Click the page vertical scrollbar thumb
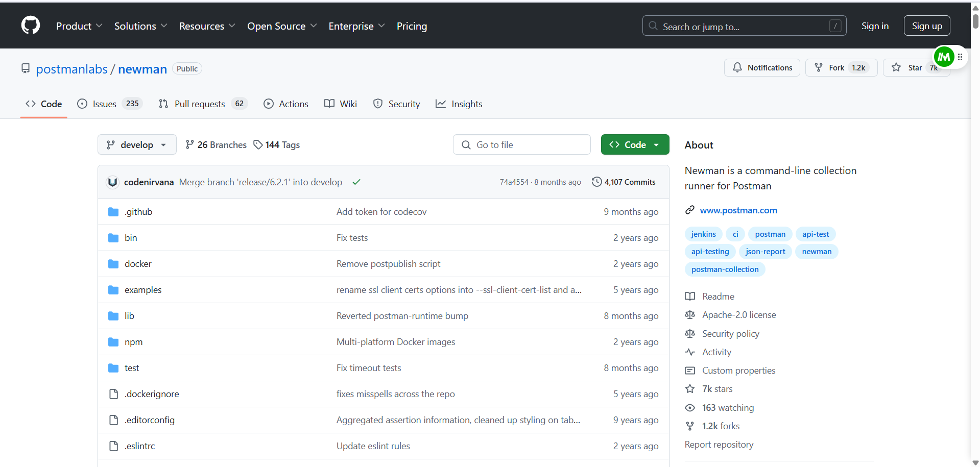Screen dimensions: 980x467 click(975, 21)
